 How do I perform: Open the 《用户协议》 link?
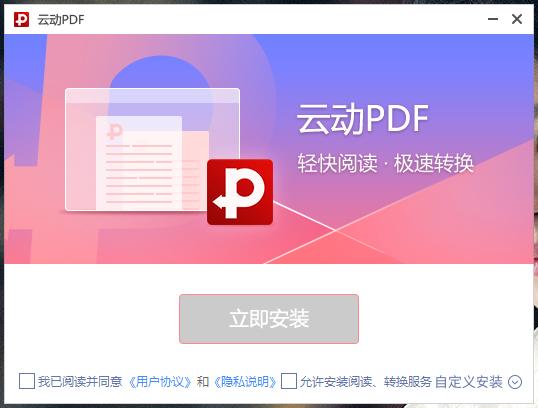click(160, 382)
